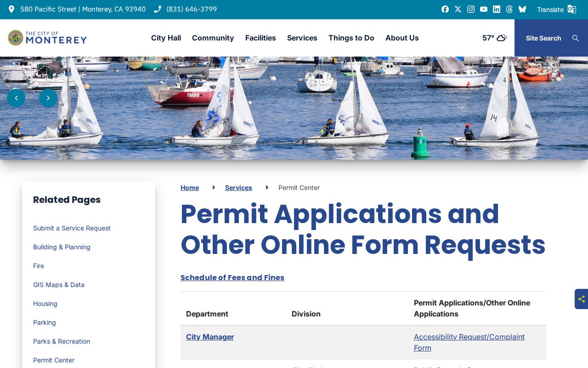Click the Site Search button label
The height and width of the screenshot is (368, 588).
click(543, 38)
